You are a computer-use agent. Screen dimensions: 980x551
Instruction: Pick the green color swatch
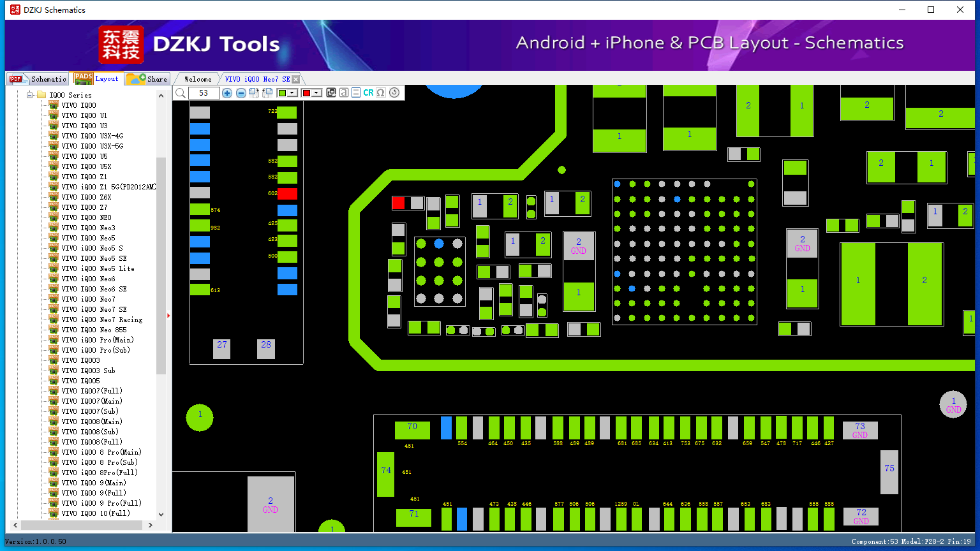pos(283,93)
